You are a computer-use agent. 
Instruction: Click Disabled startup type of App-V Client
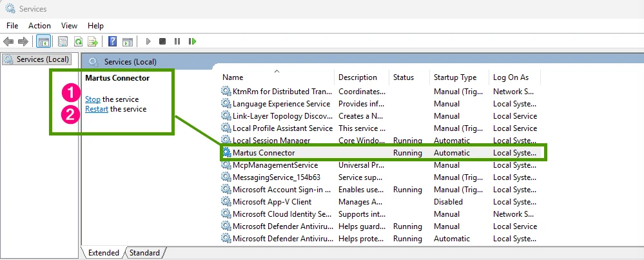[448, 202]
